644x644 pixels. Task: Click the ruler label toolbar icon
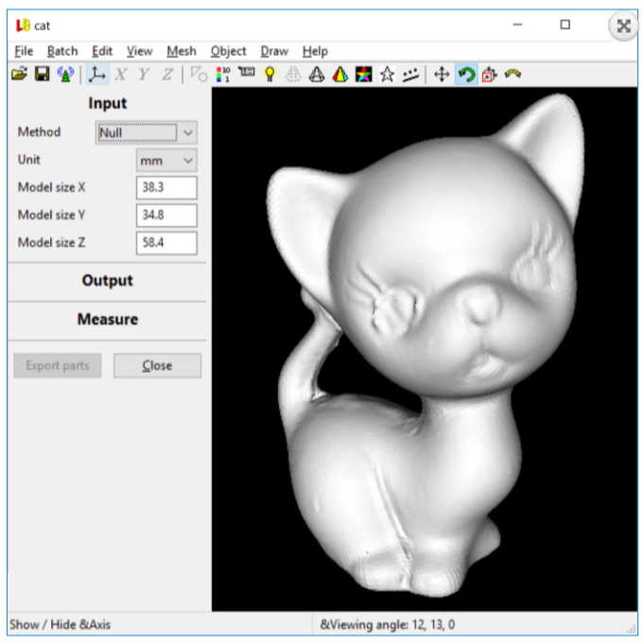(x=247, y=72)
